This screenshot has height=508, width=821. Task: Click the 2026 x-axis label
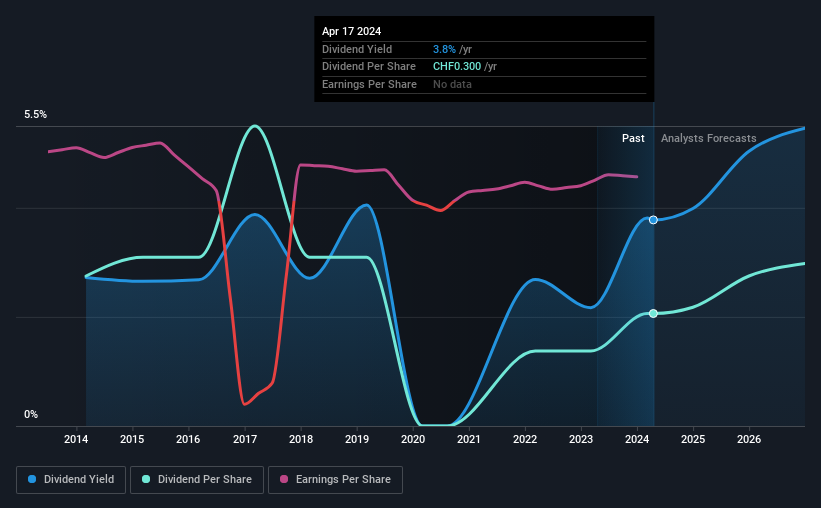[x=749, y=439]
